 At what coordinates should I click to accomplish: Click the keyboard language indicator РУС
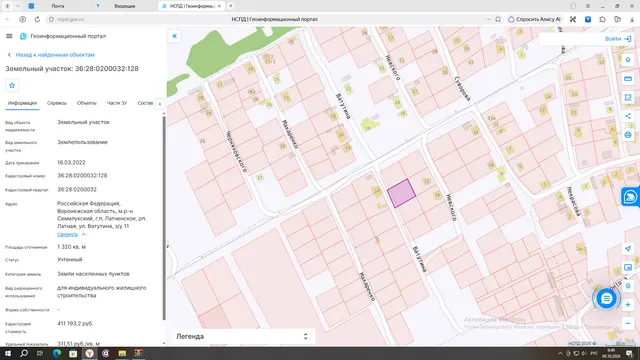tap(594, 353)
